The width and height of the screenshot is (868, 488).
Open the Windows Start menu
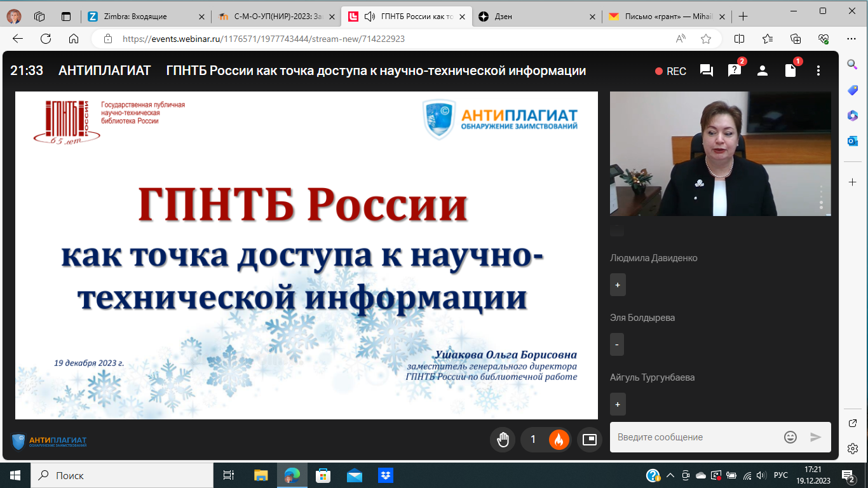(x=15, y=475)
